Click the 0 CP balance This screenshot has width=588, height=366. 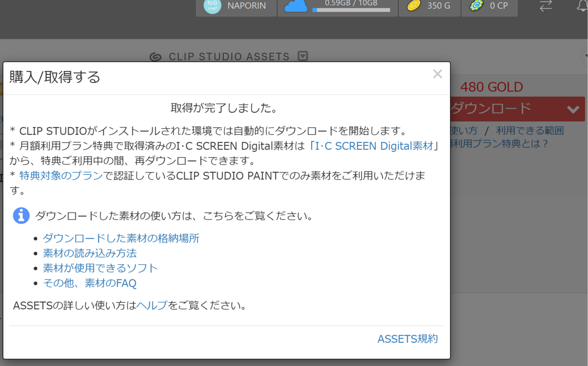coord(499,6)
